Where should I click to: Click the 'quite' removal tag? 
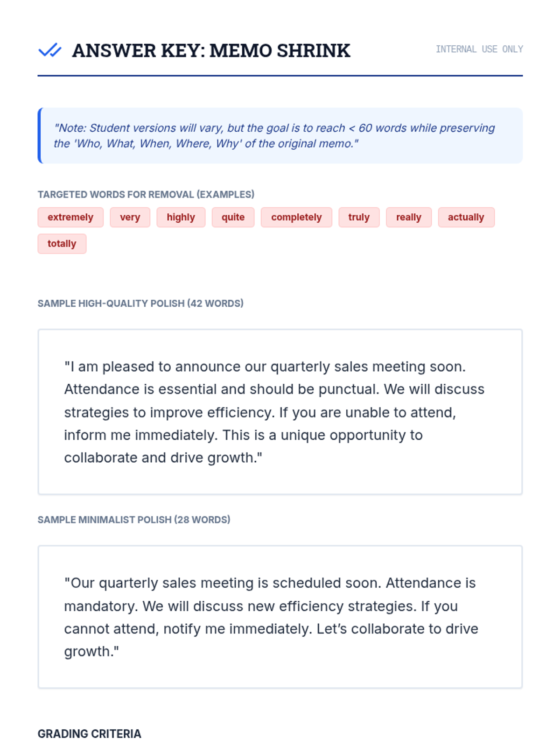(233, 217)
